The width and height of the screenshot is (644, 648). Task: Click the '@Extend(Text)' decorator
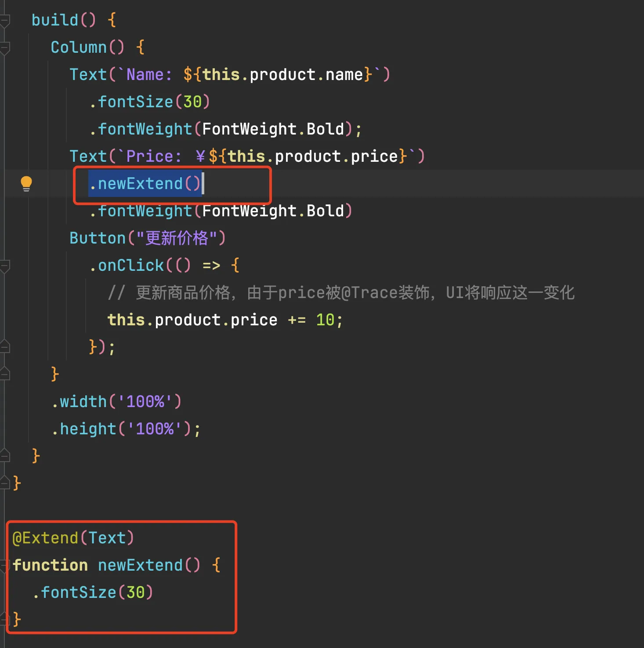tap(73, 538)
